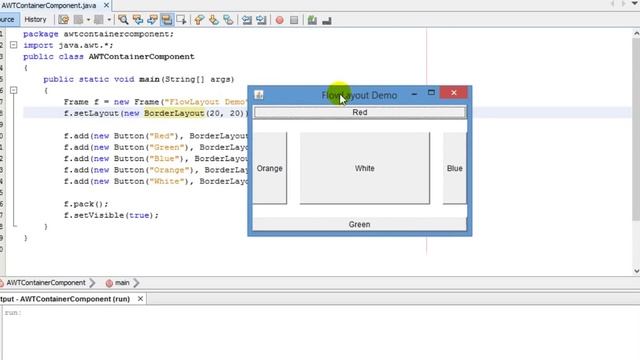Screen dimensions: 640x360
Task: Click the 'f.setVisible(true);' code line
Action: pos(111,215)
